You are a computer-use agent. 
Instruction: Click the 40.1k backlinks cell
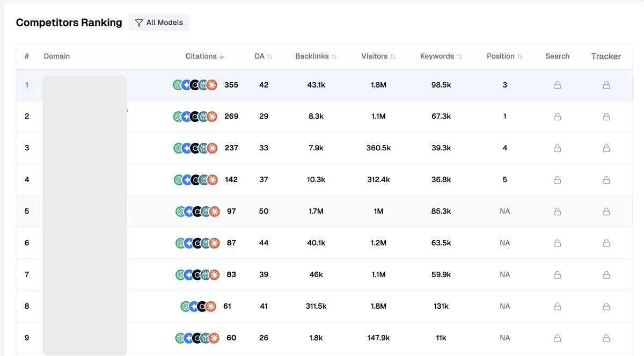click(316, 243)
